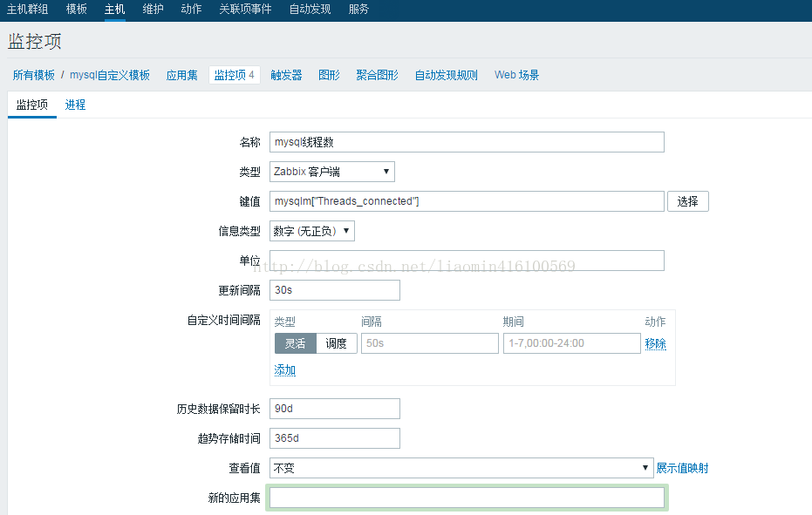Click 移除 to remove custom interval
Image resolution: width=812 pixels, height=515 pixels.
coord(655,343)
